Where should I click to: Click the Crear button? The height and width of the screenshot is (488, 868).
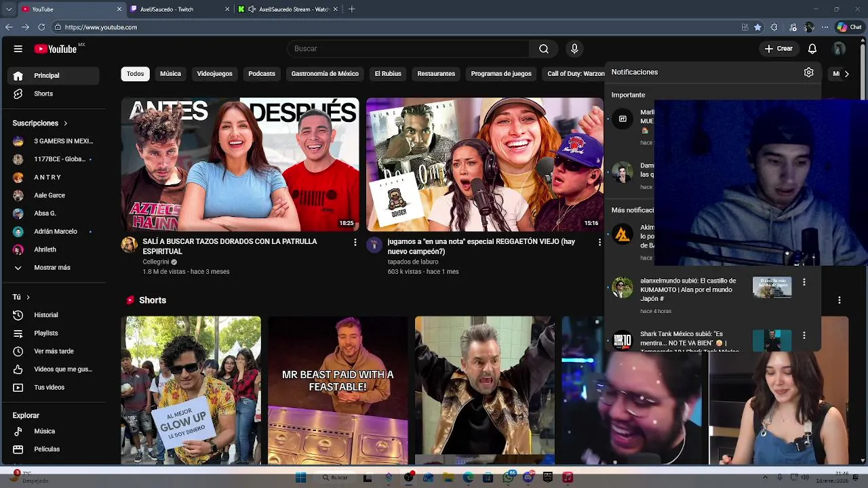point(778,49)
